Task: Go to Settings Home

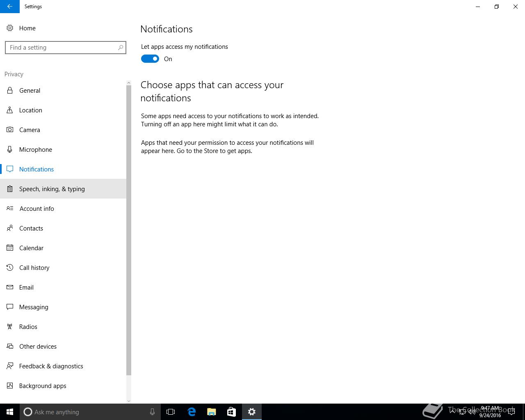Action: tap(63, 28)
